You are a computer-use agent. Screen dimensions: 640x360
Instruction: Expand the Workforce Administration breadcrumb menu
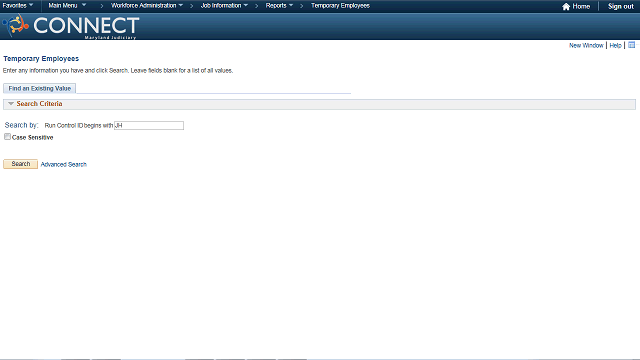click(x=147, y=5)
